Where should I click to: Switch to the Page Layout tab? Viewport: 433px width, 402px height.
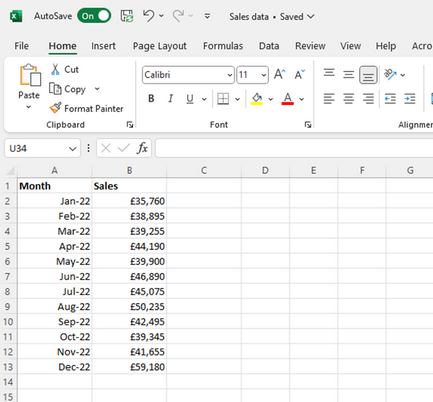click(160, 46)
